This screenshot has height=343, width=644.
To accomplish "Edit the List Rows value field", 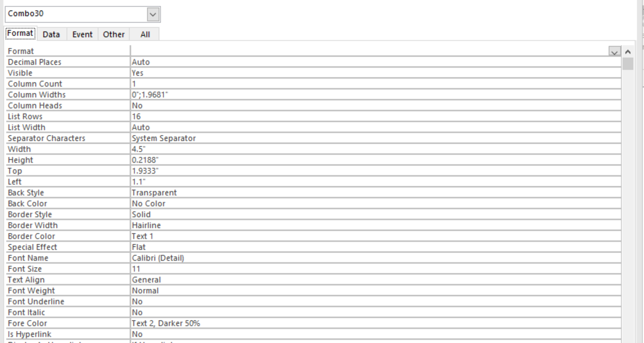I will [375, 116].
